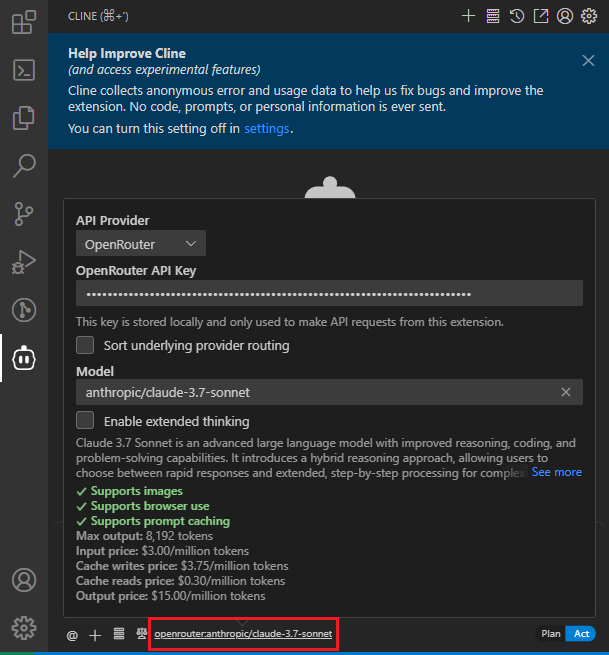Start a new Cline task with plus
609x655 pixels.
(x=468, y=16)
